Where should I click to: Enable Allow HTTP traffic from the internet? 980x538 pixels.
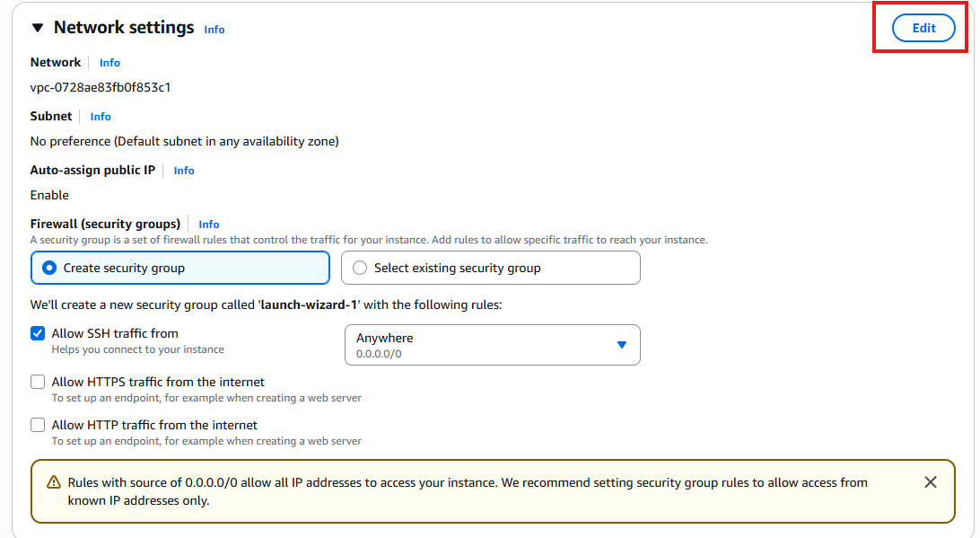pyautogui.click(x=38, y=425)
